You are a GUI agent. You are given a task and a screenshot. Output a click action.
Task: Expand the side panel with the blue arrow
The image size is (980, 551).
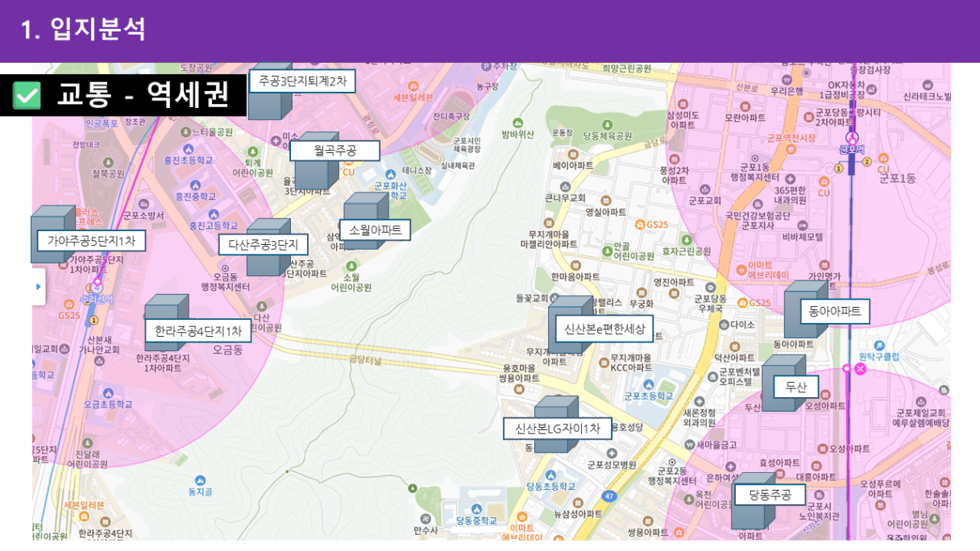pyautogui.click(x=38, y=286)
